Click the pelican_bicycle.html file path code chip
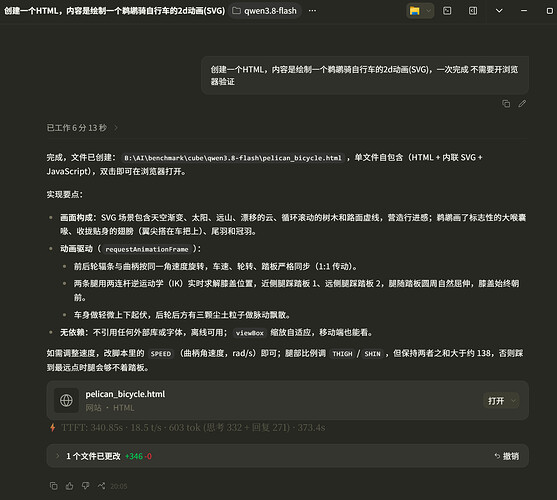Screen dimensions: 557x500 [233, 158]
